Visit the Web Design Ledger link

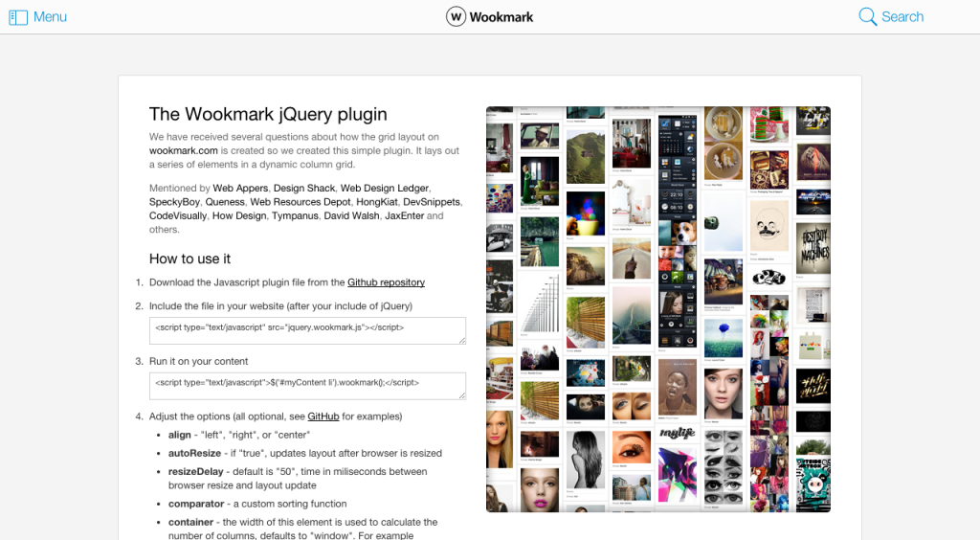385,188
